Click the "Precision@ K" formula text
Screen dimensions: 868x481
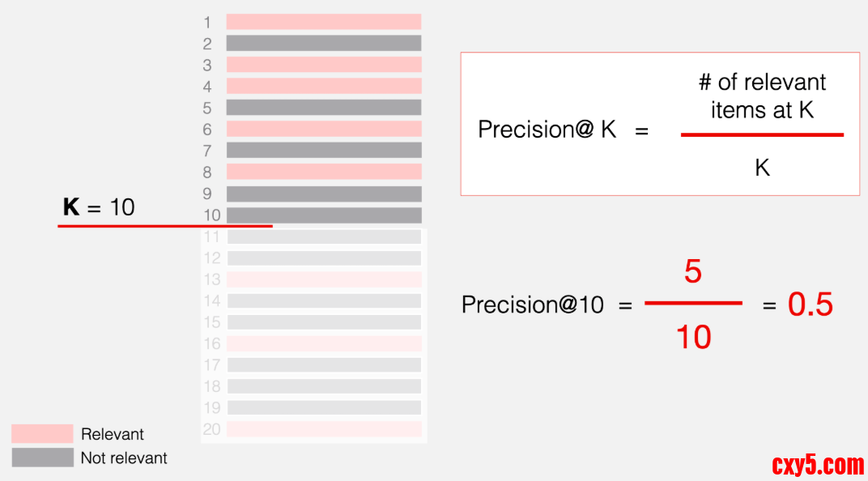click(x=547, y=130)
